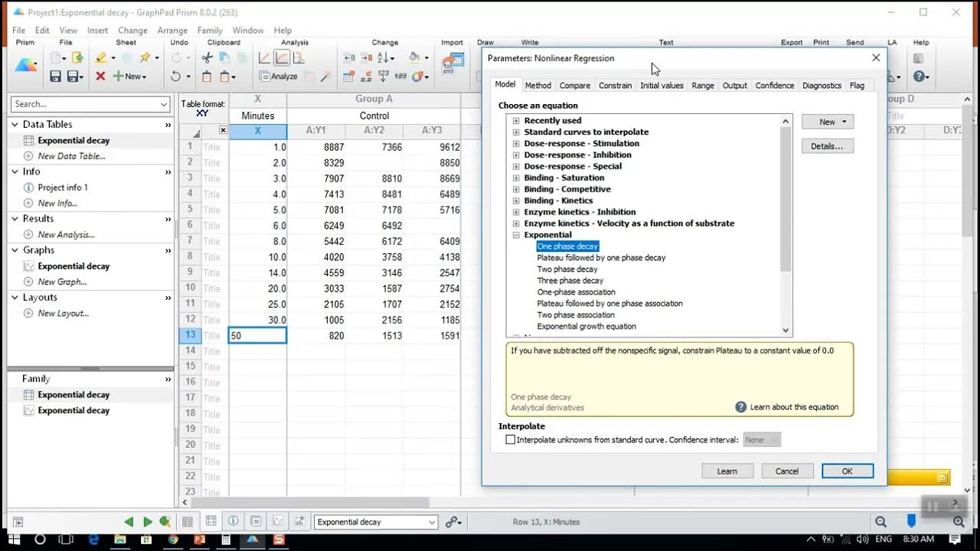The image size is (980, 551).
Task: Click the green Next sheet arrow
Action: (147, 522)
